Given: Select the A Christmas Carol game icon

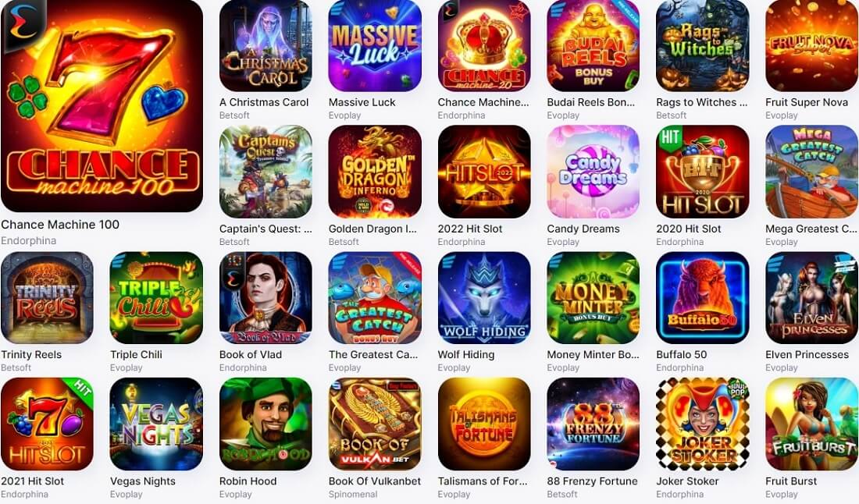Looking at the screenshot, I should (266, 45).
